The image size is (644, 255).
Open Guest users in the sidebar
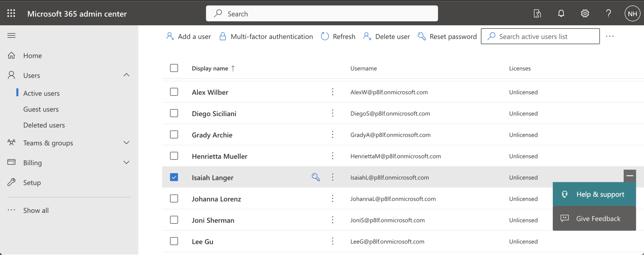click(x=41, y=109)
